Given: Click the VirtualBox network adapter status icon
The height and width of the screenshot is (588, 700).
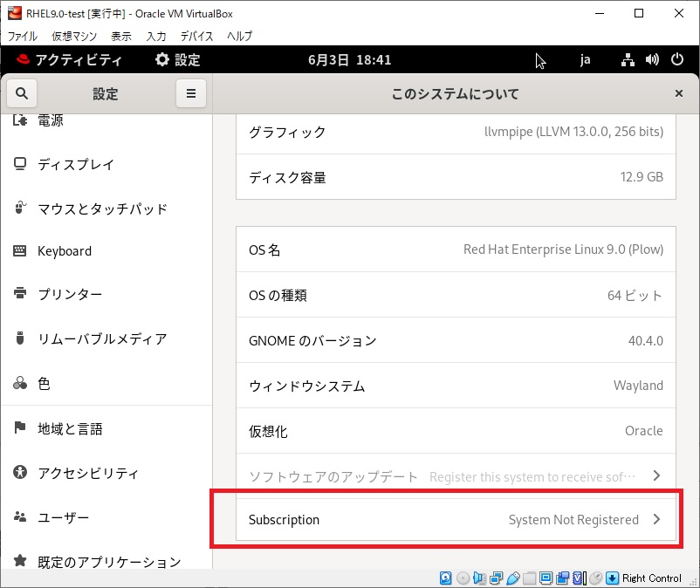Looking at the screenshot, I should tap(496, 578).
